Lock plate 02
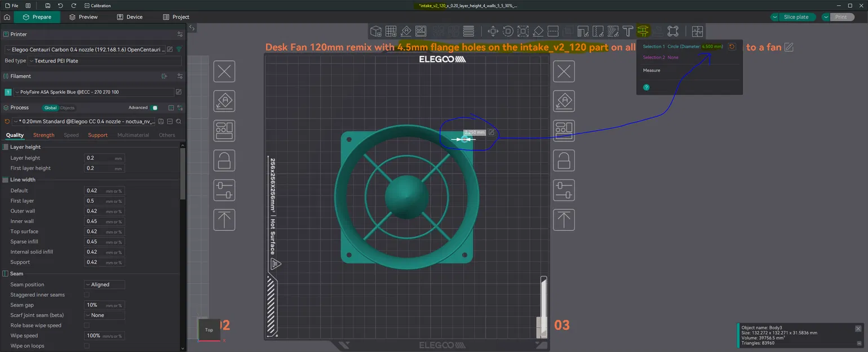 [224, 161]
